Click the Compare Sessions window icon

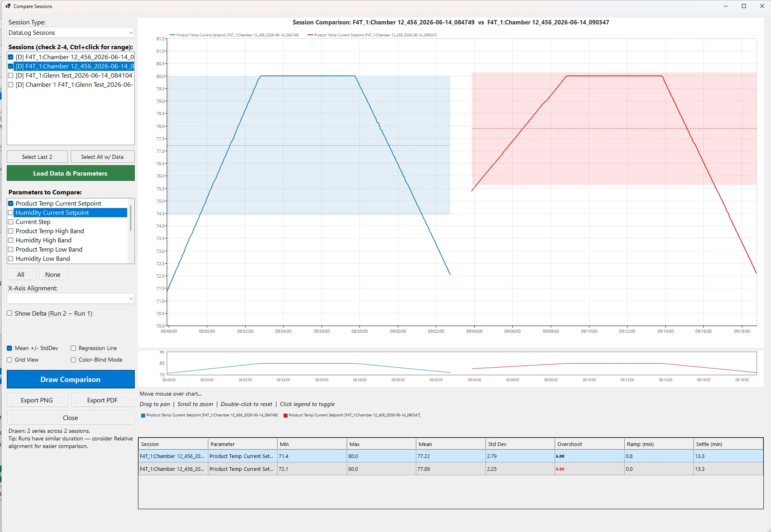click(x=8, y=6)
